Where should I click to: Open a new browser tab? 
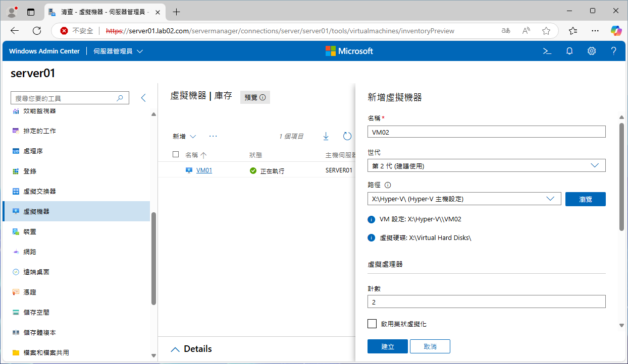pyautogui.click(x=176, y=12)
